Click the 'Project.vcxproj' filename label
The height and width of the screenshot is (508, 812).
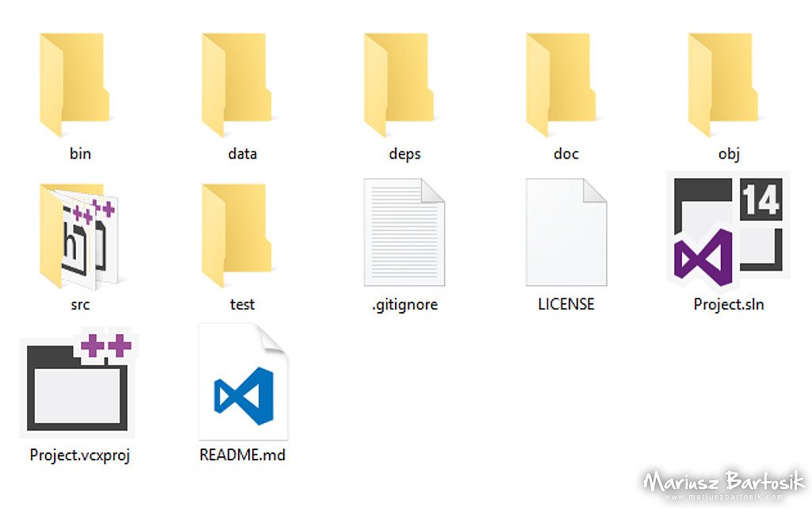(80, 455)
